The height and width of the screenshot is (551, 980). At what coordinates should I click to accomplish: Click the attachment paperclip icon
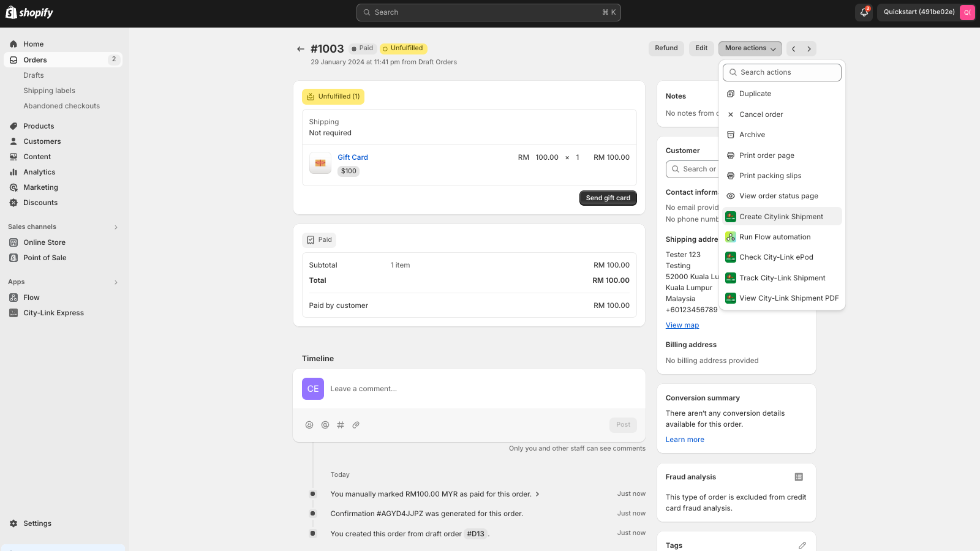[356, 425]
